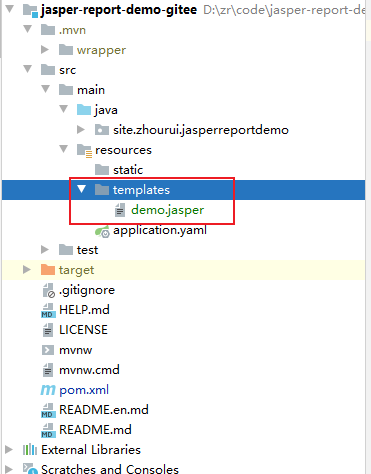The image size is (371, 474).
Task: Click the src folder icon
Action: [48, 70]
